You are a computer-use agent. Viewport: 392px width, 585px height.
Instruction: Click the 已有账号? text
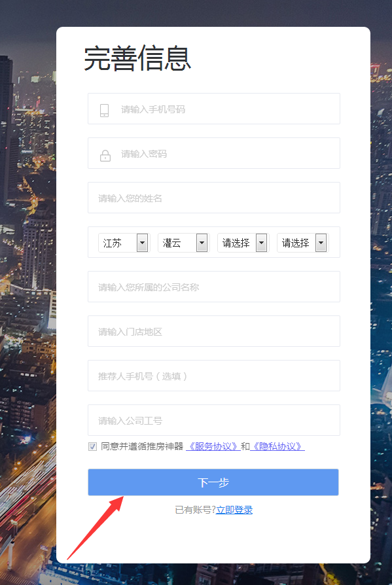196,510
